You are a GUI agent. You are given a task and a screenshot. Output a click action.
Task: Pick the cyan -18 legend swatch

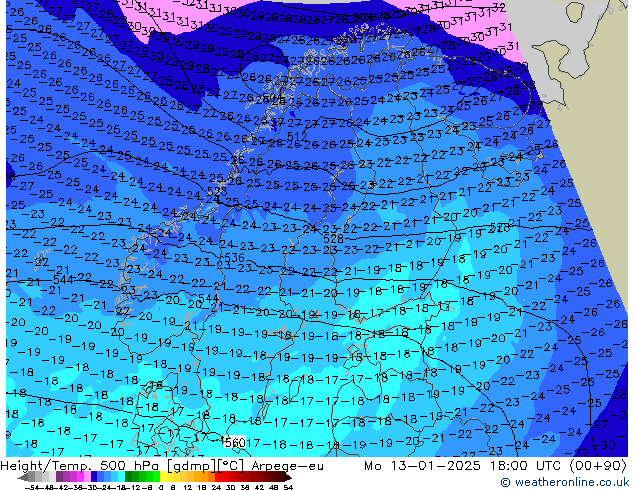pyautogui.click(x=121, y=476)
